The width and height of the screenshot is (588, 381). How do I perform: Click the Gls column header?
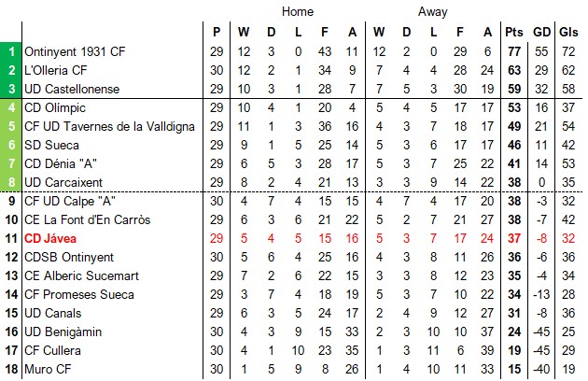pyautogui.click(x=568, y=32)
